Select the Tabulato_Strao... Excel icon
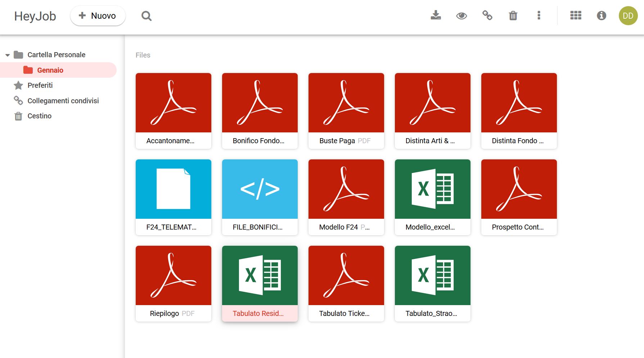Screen dimensions: 644x358 [433, 276]
